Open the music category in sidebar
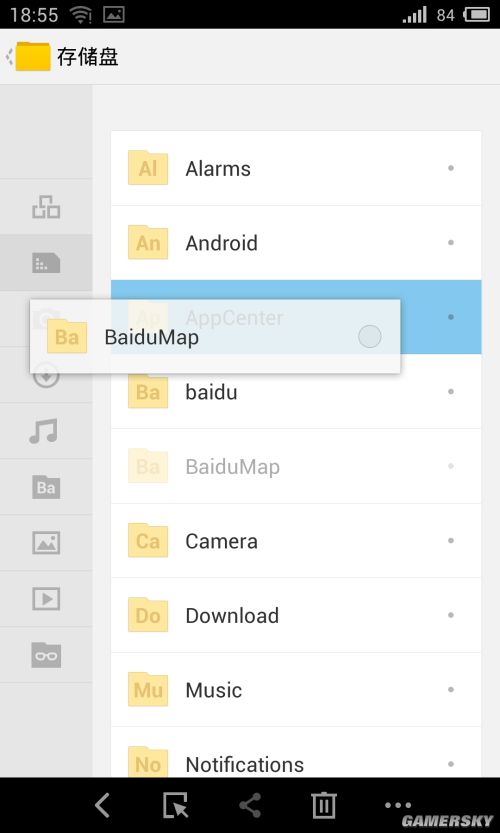500x833 pixels. click(44, 431)
